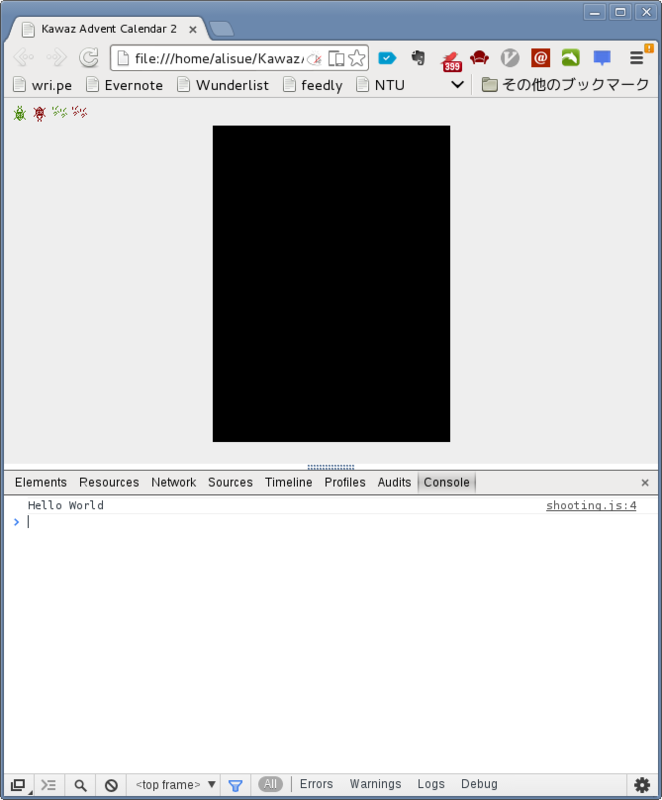The height and width of the screenshot is (800, 662).
Task: Open DevTools settings gear
Action: point(642,785)
